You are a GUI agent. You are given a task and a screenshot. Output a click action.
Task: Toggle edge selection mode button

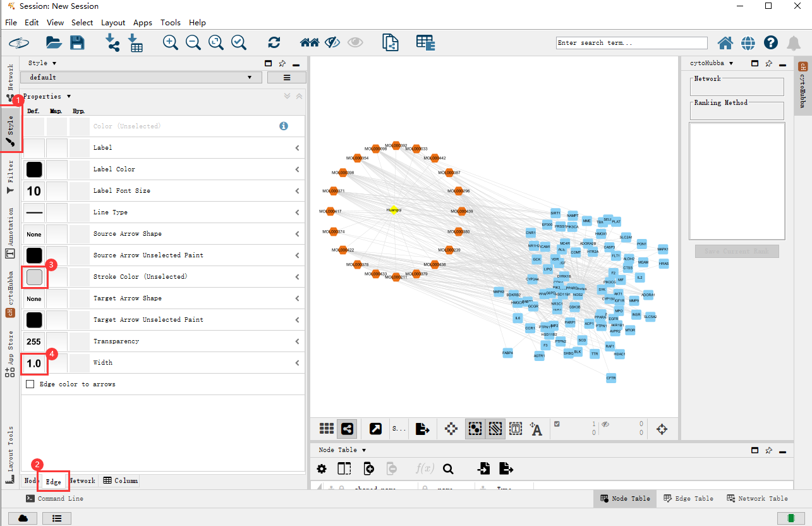(x=495, y=429)
